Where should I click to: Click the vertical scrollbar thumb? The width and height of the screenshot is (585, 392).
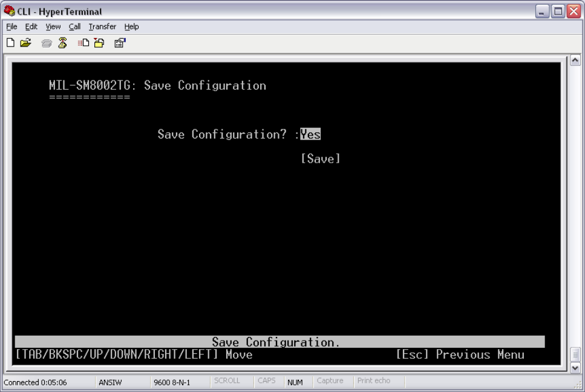[x=575, y=354]
